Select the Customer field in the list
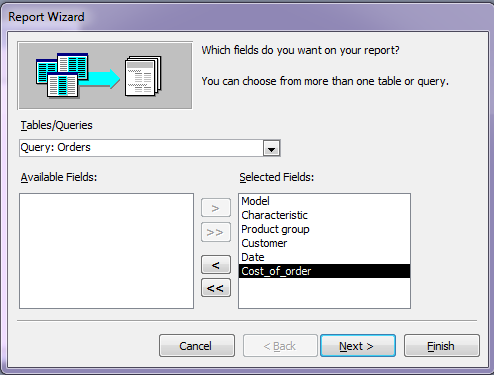This screenshot has width=494, height=375. 264,243
